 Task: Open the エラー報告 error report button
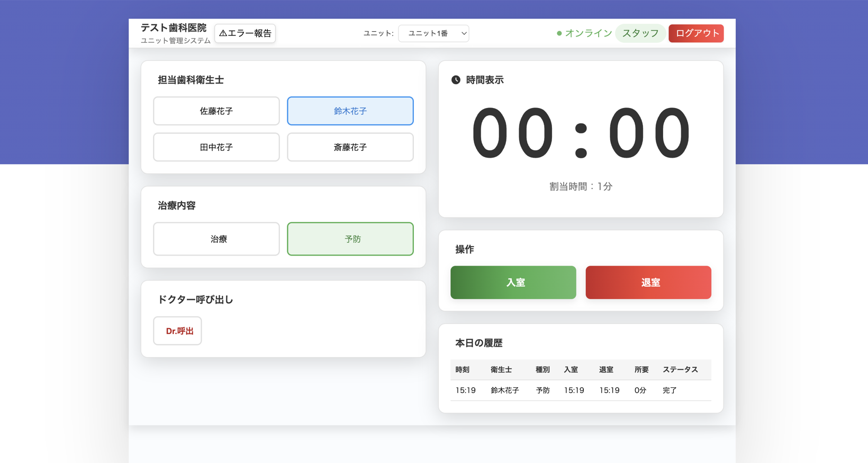[245, 33]
